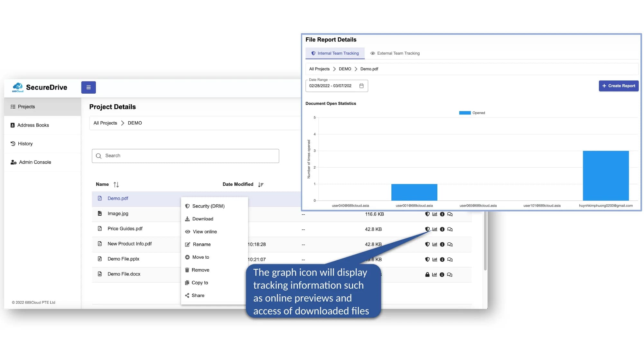Open comments for Price Guides.pdf

click(450, 229)
